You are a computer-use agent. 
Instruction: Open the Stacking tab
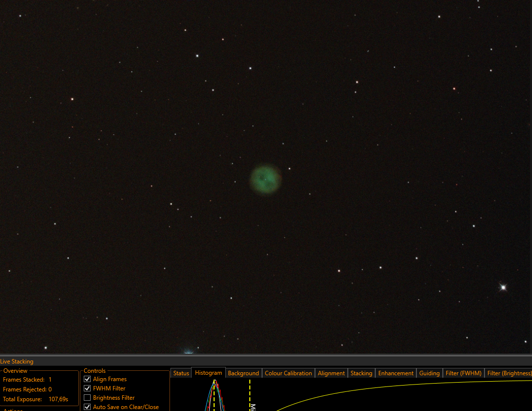click(361, 373)
